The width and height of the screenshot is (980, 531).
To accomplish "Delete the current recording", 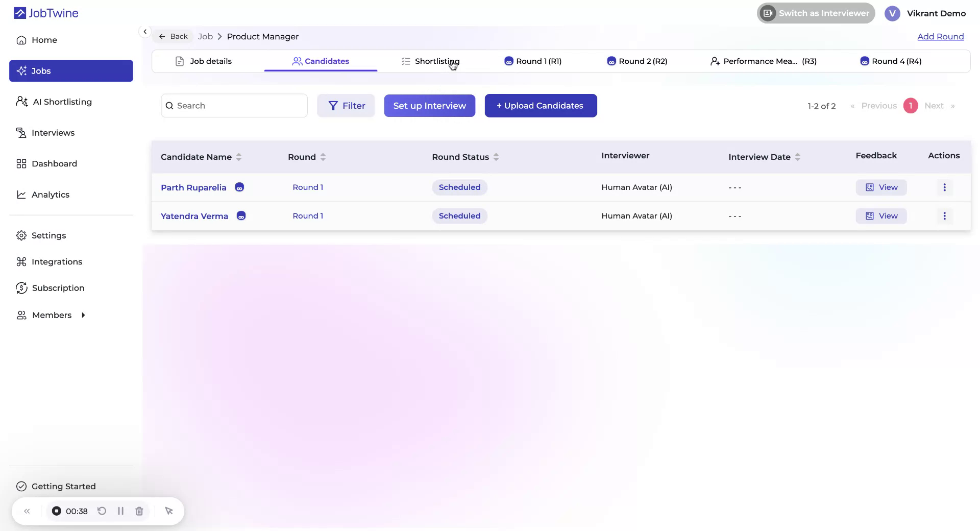I will (139, 511).
